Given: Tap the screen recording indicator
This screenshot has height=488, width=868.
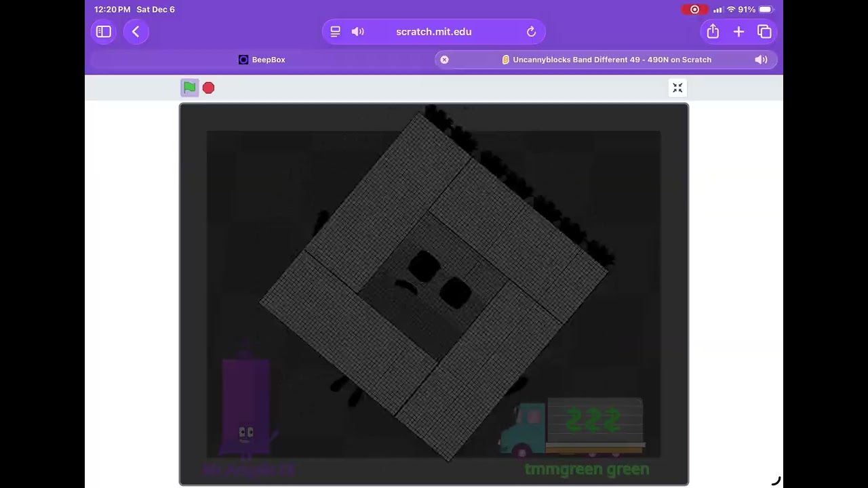Looking at the screenshot, I should pyautogui.click(x=695, y=9).
